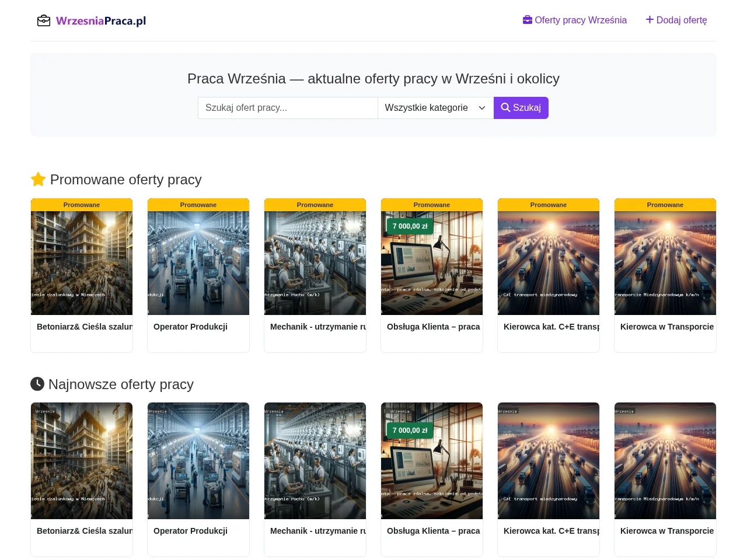Open promoted Kierowca kat. C+E offer title

pyautogui.click(x=551, y=327)
